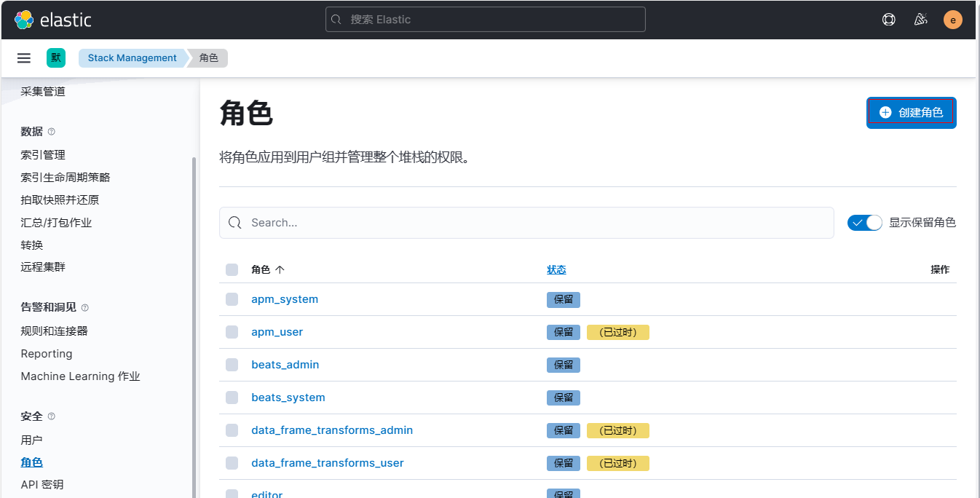980x498 pixels.
Task: Go to 用户 in the sidebar
Action: (32, 440)
